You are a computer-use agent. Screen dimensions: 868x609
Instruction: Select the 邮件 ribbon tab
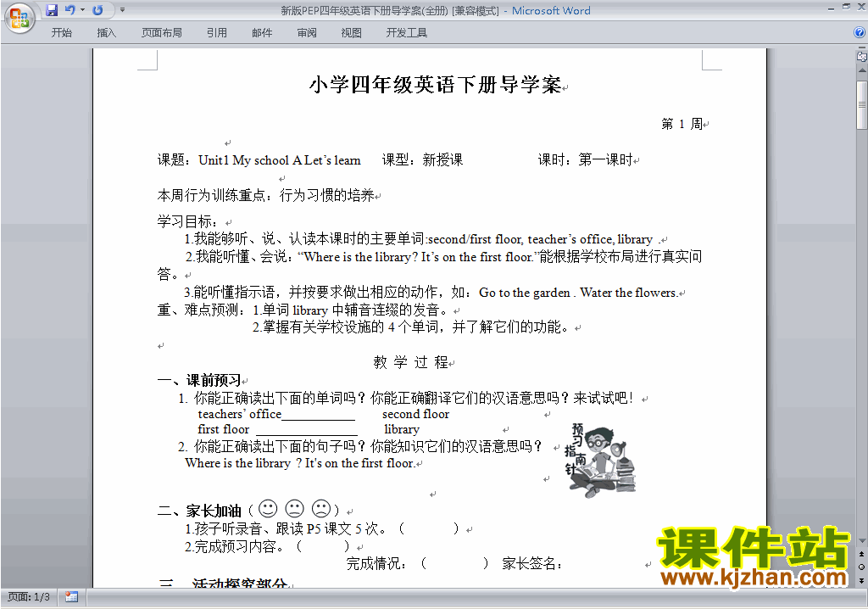[x=262, y=33]
